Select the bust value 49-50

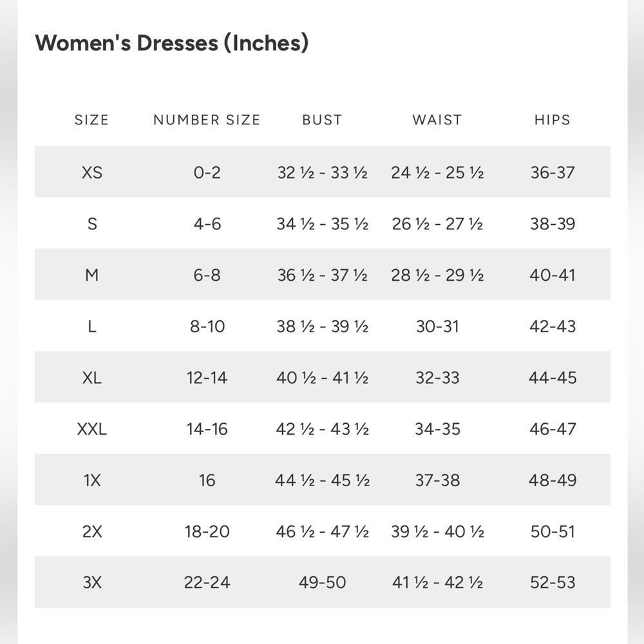click(x=322, y=583)
